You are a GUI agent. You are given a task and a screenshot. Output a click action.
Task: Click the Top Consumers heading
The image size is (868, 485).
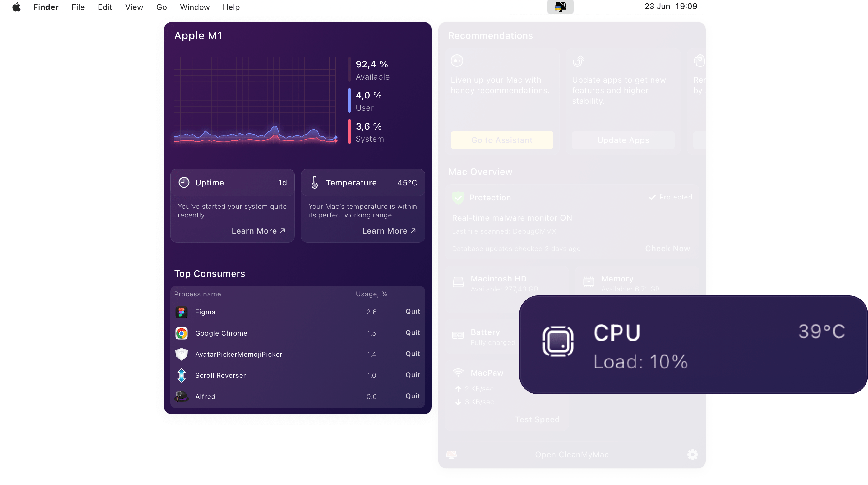pyautogui.click(x=210, y=273)
